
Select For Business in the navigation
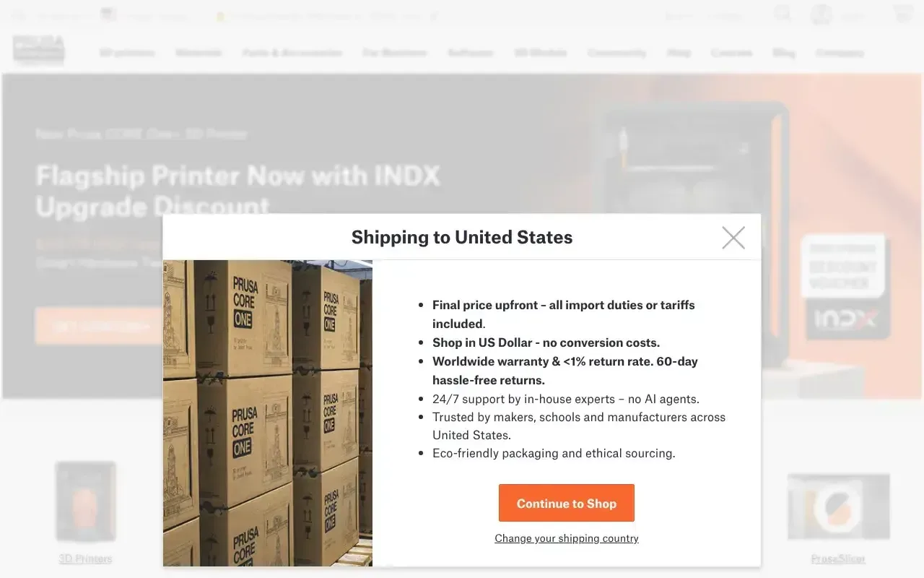pyautogui.click(x=395, y=53)
